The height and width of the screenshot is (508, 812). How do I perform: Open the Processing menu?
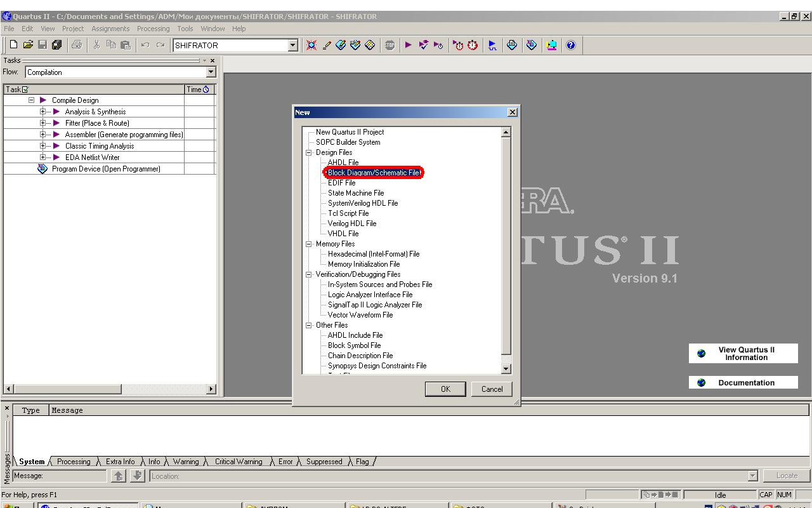(153, 29)
